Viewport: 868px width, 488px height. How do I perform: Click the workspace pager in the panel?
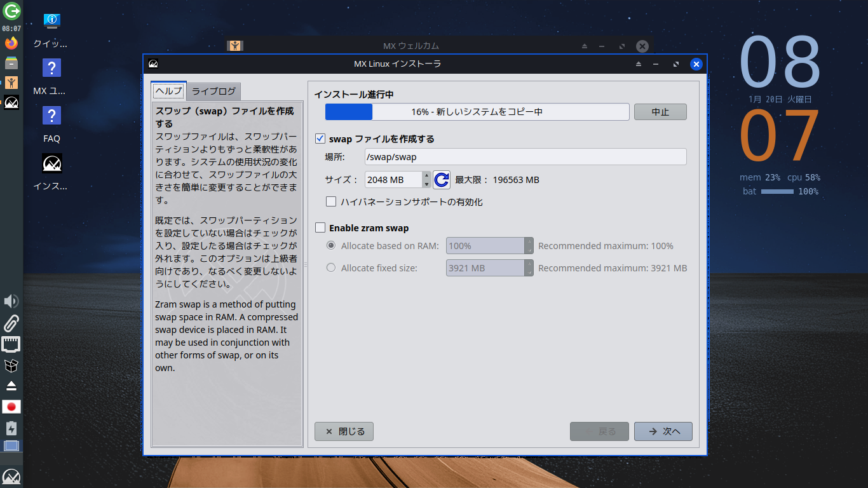click(x=11, y=445)
